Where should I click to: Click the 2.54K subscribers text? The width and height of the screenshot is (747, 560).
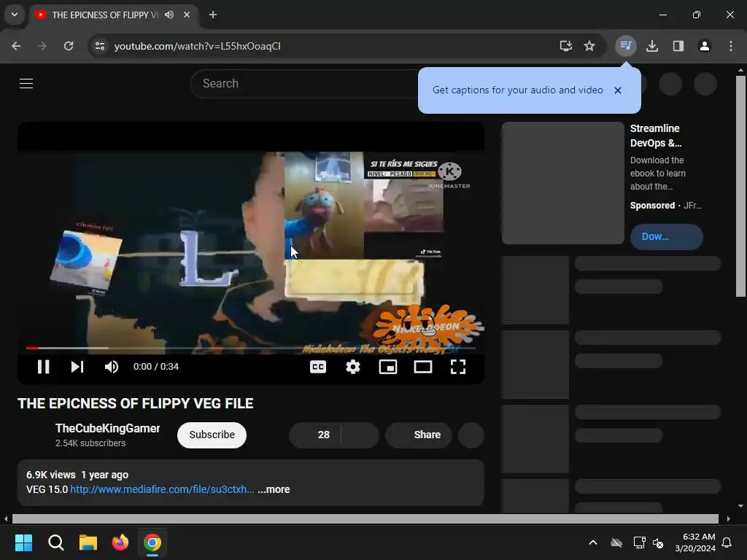point(90,443)
